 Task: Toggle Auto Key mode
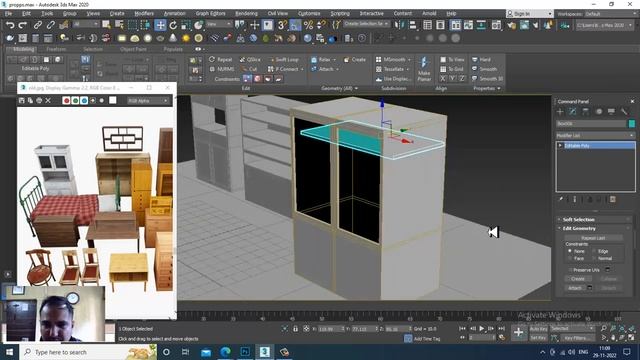pyautogui.click(x=538, y=329)
